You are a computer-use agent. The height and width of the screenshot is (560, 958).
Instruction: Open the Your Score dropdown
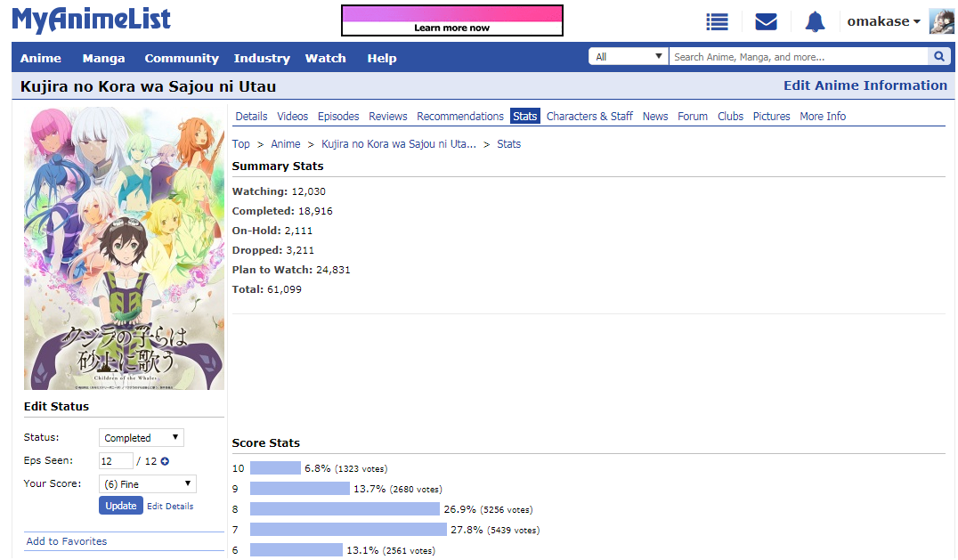coord(147,484)
